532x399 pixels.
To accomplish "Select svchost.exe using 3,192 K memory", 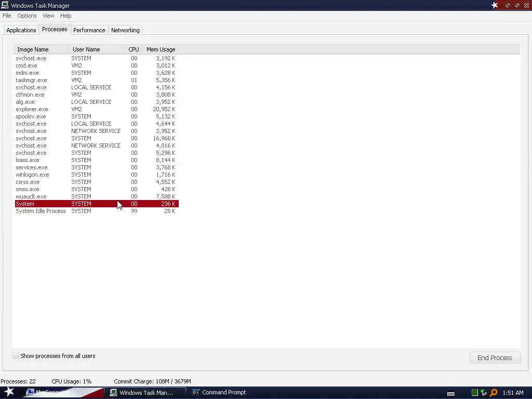I will pos(97,58).
